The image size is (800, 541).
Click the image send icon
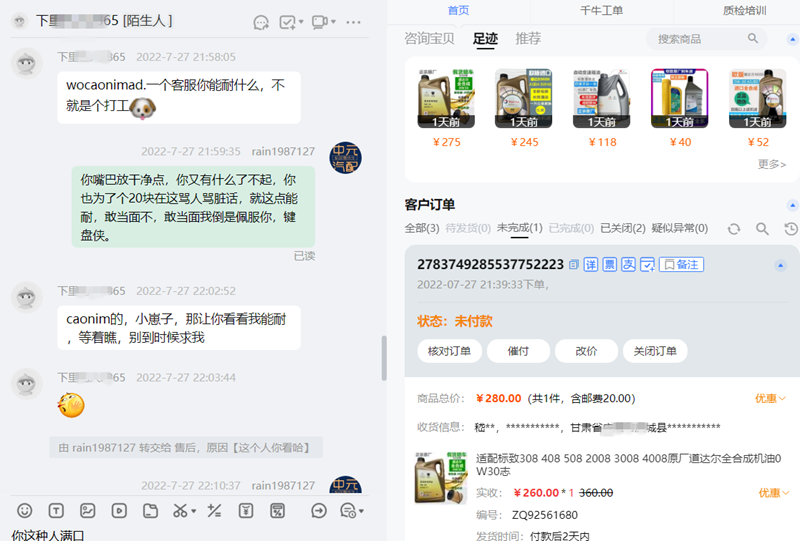pyautogui.click(x=88, y=510)
